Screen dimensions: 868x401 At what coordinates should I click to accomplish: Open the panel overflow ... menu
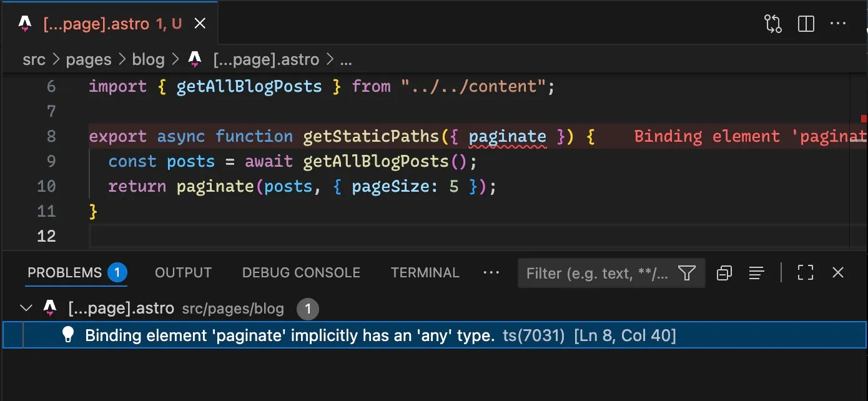coord(491,272)
